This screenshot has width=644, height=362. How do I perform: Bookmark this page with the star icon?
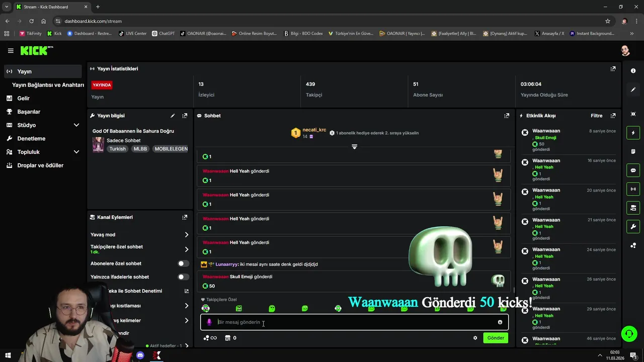[x=608, y=21]
